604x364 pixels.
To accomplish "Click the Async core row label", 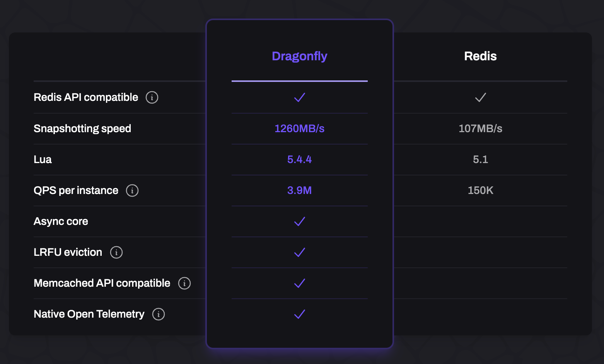I will 61,221.
